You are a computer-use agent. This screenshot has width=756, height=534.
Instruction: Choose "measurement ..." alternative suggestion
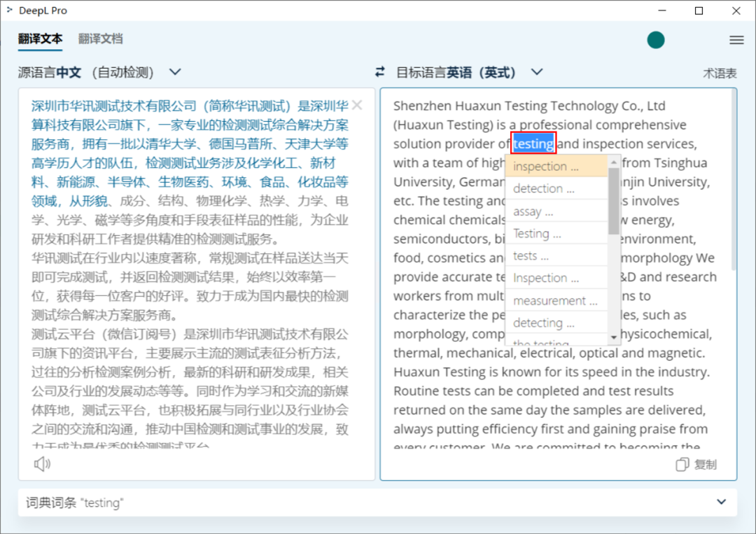pos(556,300)
